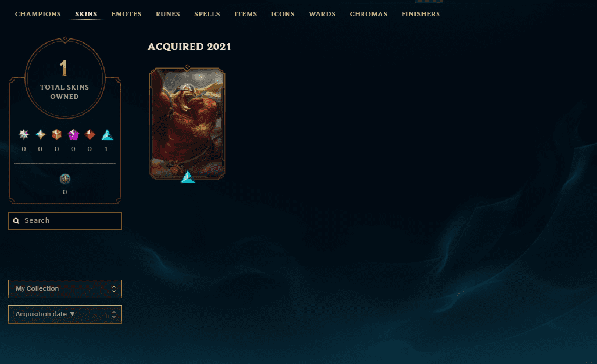Click the legacy skins emblem icon
This screenshot has width=597, height=364.
[x=65, y=179]
